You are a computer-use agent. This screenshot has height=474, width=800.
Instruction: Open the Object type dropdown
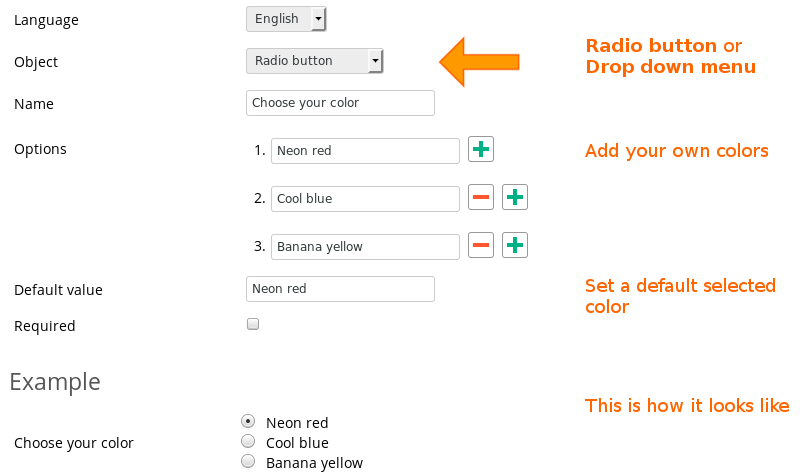[x=314, y=61]
